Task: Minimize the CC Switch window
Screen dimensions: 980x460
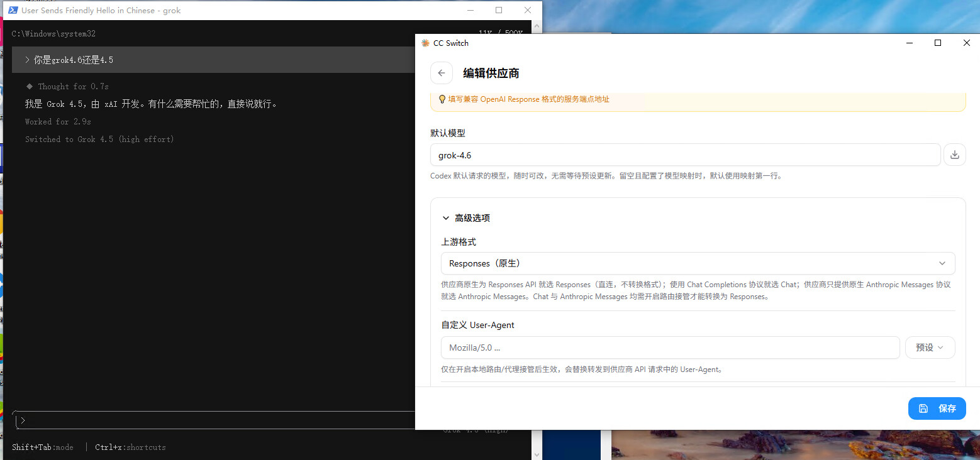Action: coord(909,43)
